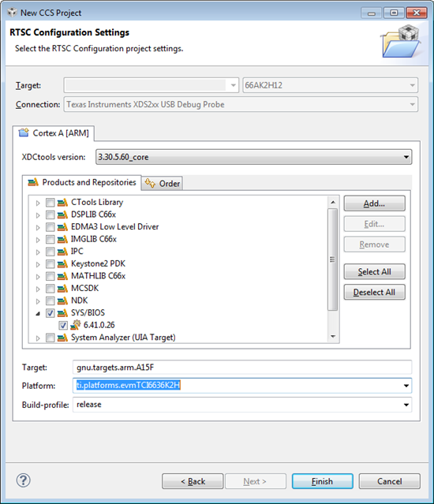
Task: Click the SYS/BIOS package icon
Action: [x=62, y=313]
